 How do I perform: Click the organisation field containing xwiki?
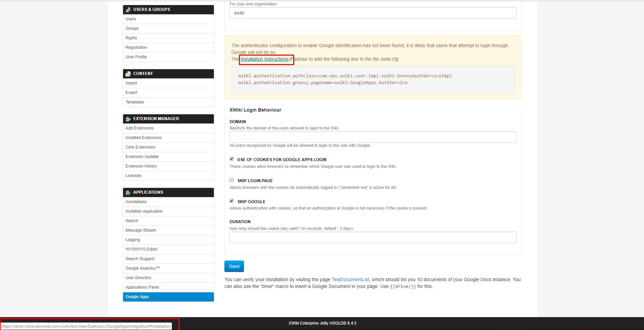pyautogui.click(x=373, y=13)
